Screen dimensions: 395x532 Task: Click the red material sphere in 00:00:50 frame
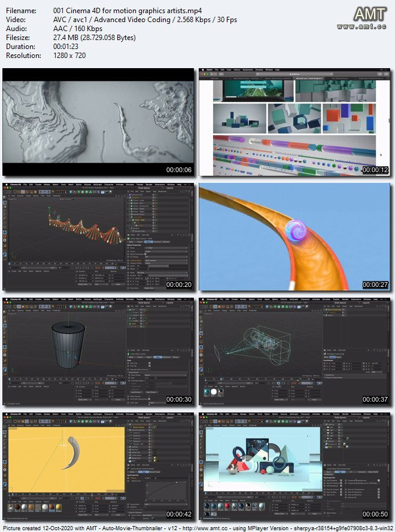(227, 506)
